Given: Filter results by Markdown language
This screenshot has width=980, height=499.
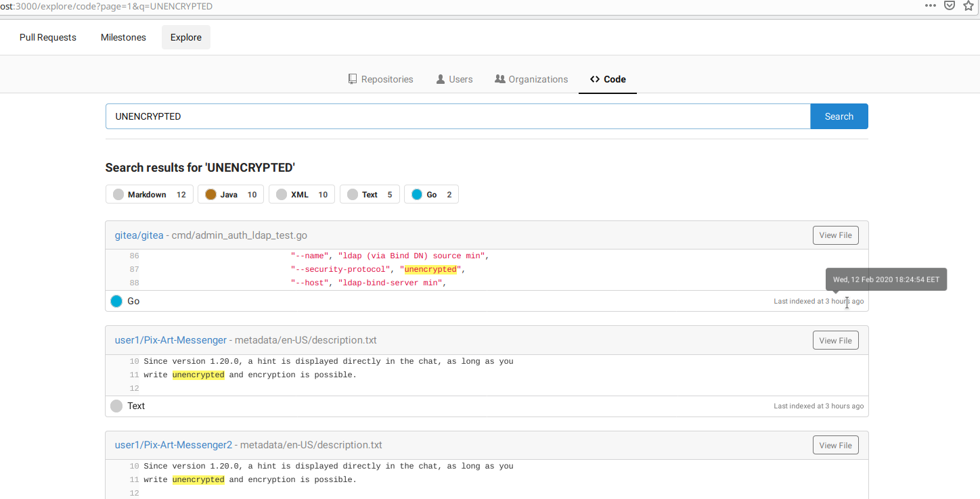Looking at the screenshot, I should (150, 195).
